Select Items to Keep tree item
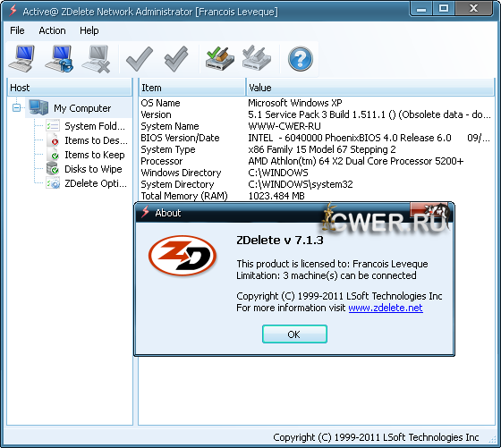 pos(95,155)
